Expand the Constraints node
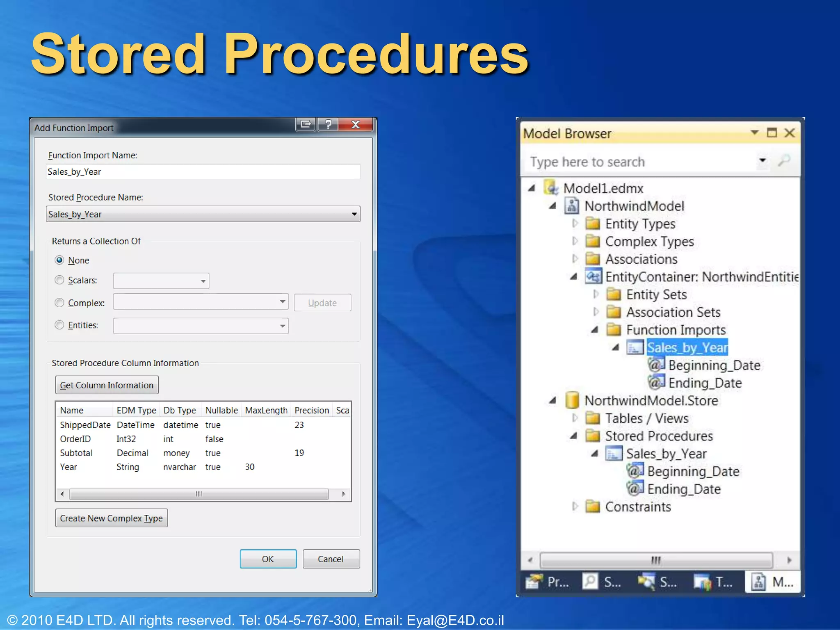This screenshot has width=840, height=630. pyautogui.click(x=575, y=507)
